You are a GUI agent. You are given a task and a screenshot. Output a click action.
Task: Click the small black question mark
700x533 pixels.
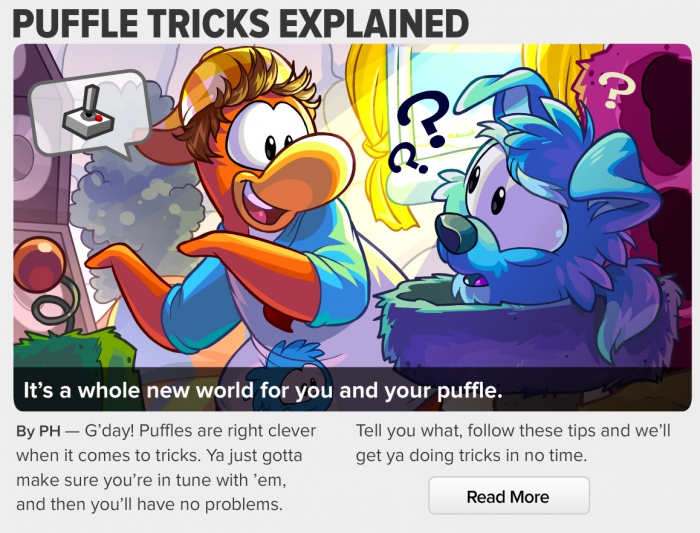coord(405,160)
